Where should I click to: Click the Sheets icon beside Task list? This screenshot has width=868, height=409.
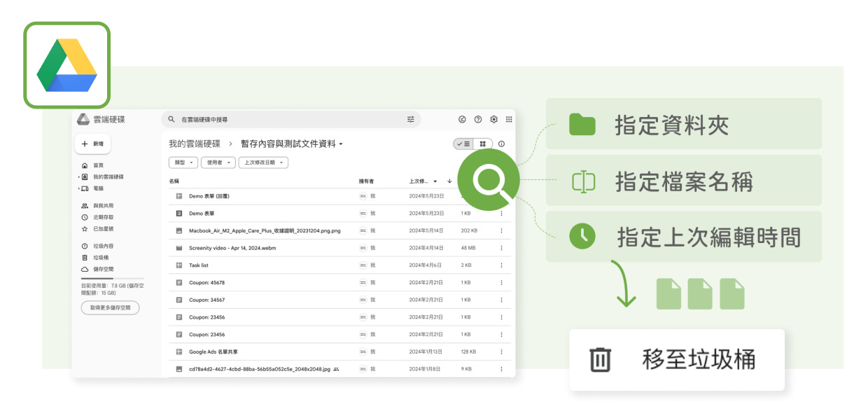click(179, 265)
